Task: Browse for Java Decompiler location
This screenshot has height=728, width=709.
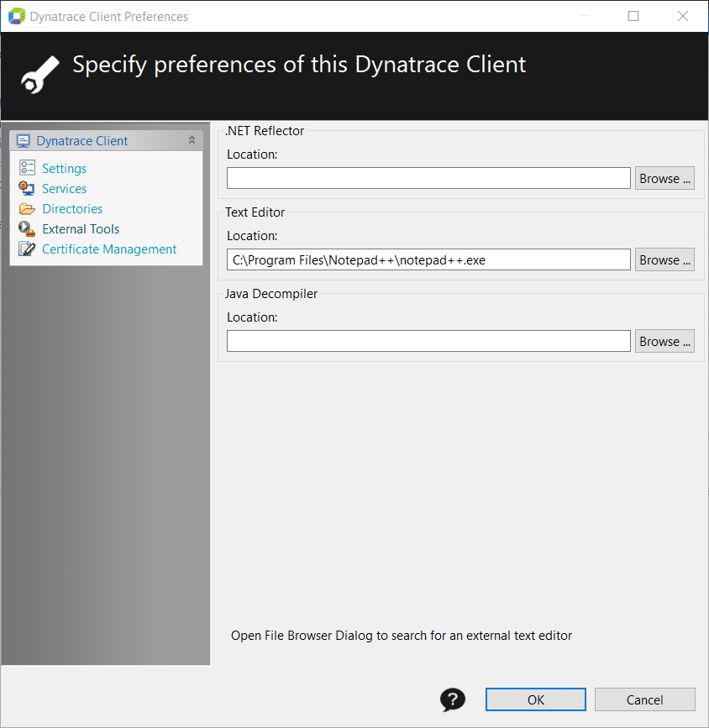Action: [664, 341]
